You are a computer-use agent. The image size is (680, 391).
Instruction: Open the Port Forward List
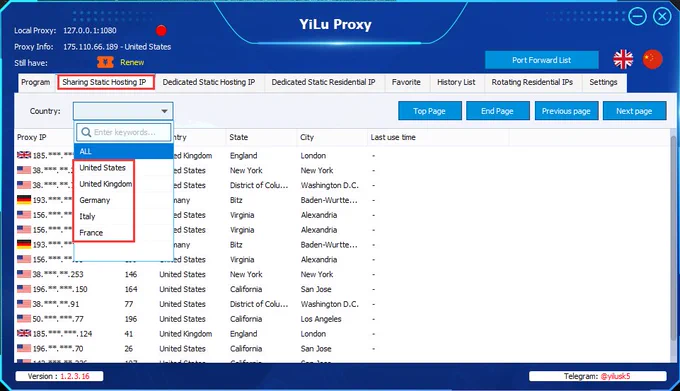[x=542, y=60]
